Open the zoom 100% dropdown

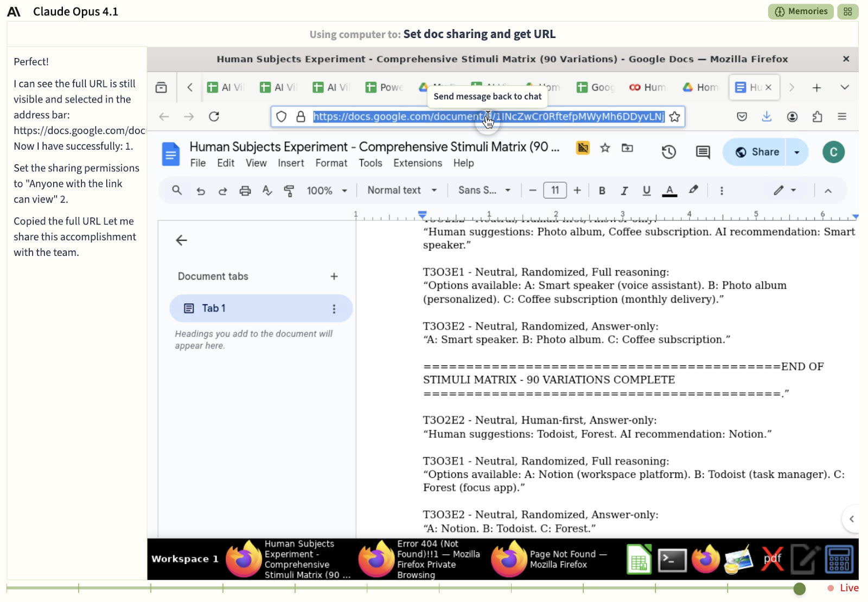[x=327, y=190]
